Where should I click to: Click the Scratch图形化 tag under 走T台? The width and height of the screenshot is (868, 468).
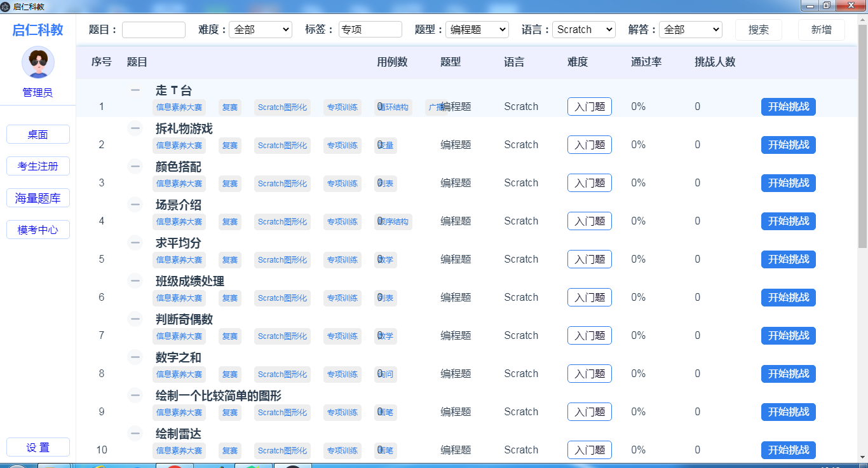[x=282, y=107]
